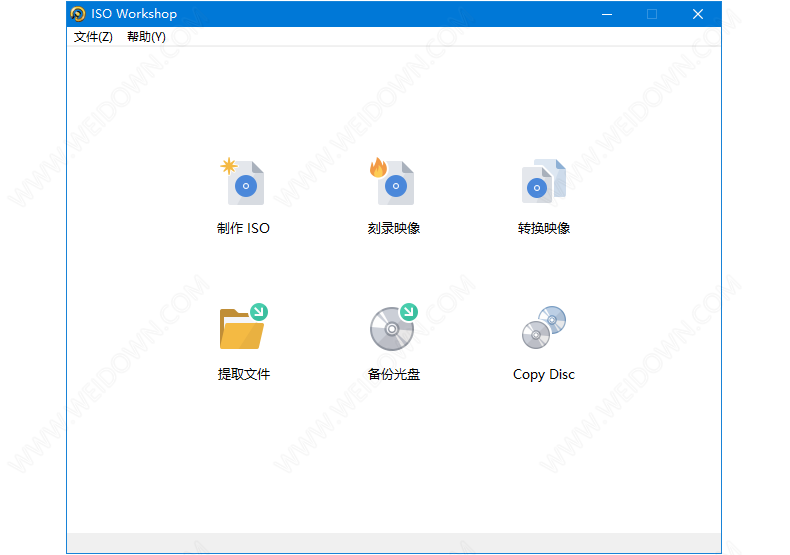Launch the 刻录映像 burn image flame icon
This screenshot has width=790, height=555.
[392, 182]
